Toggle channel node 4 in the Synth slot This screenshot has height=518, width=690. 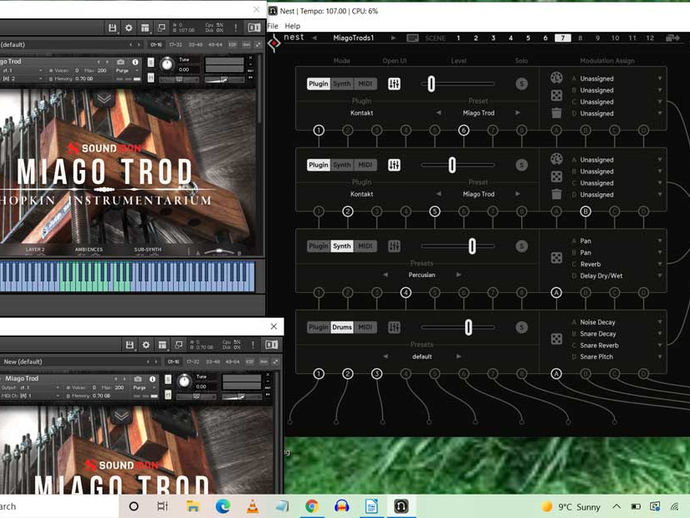coord(406,293)
